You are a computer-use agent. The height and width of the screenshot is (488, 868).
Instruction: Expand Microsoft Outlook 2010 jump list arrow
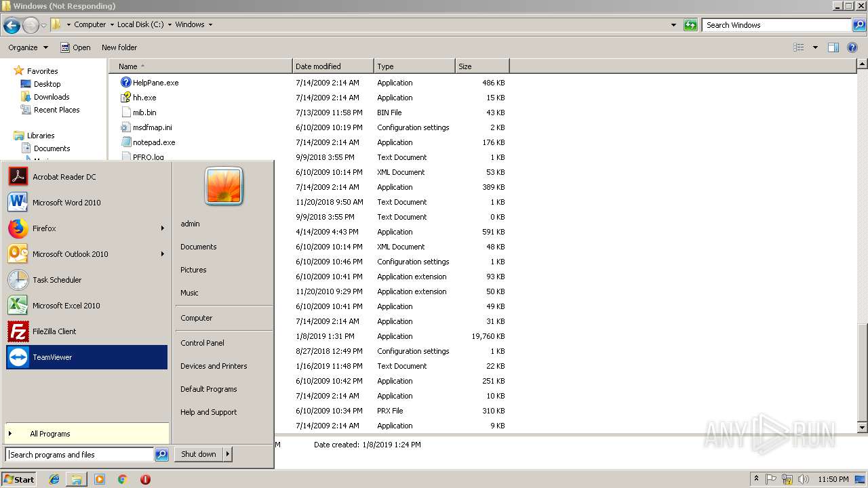163,254
